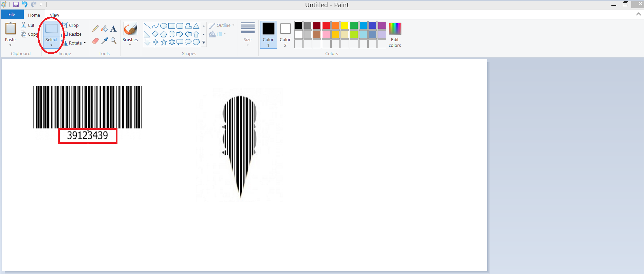Image resolution: width=644 pixels, height=275 pixels.
Task: Choose the Up arrow shape
Action: (196, 34)
